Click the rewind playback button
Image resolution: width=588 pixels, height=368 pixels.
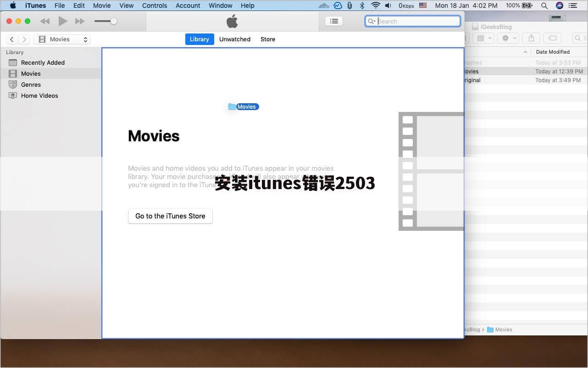[45, 21]
